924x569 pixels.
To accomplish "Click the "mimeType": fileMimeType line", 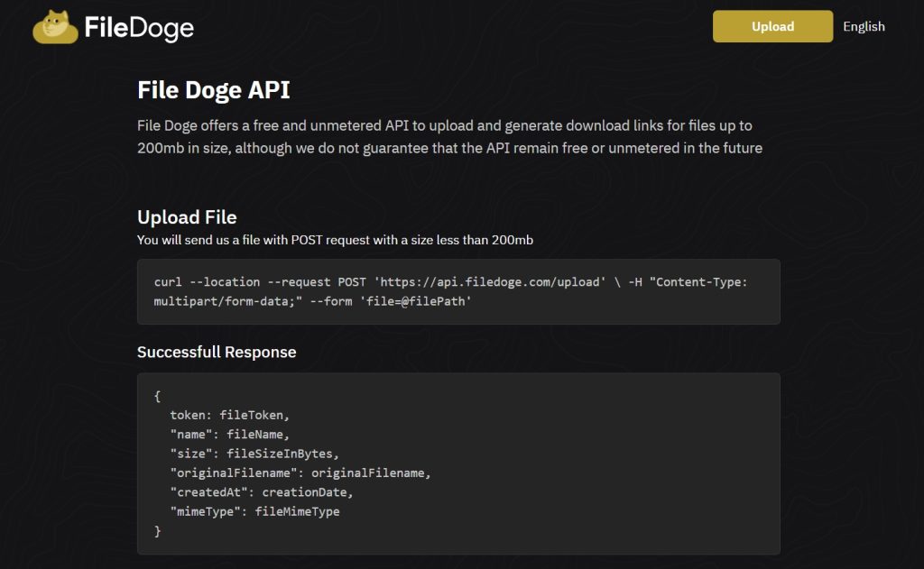I will (x=254, y=512).
